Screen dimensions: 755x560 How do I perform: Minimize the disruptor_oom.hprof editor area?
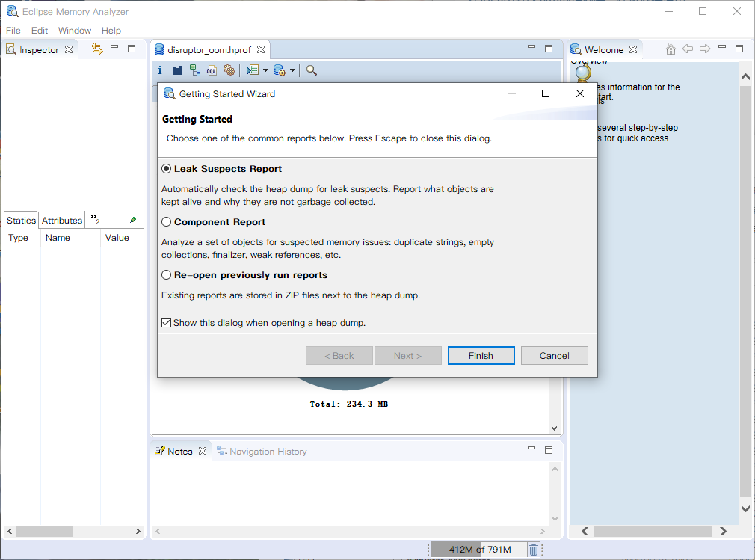[531, 46]
